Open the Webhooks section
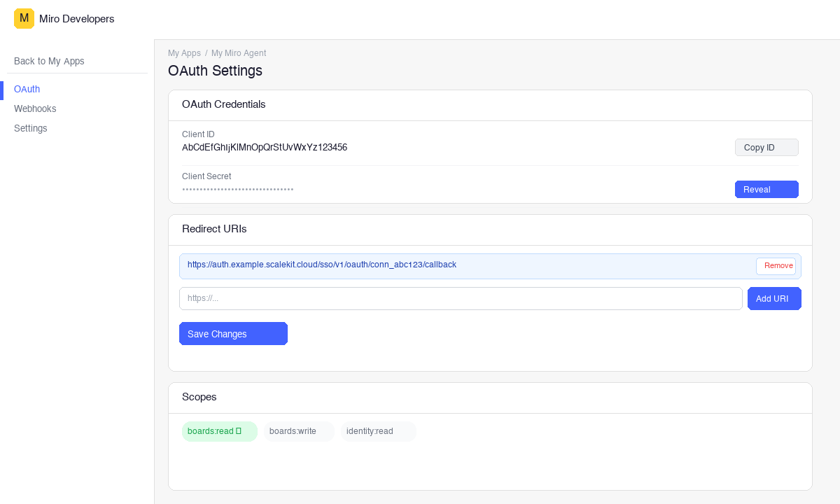This screenshot has height=504, width=840. click(35, 108)
